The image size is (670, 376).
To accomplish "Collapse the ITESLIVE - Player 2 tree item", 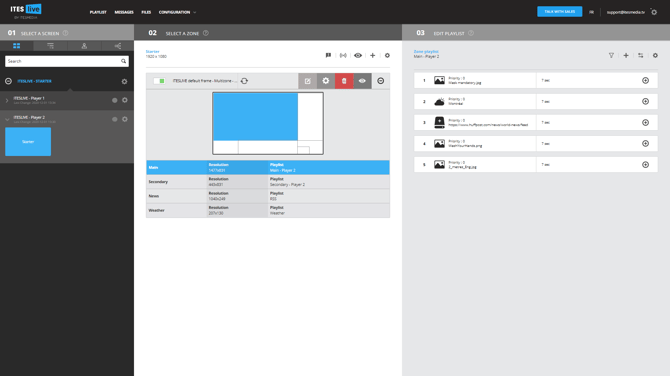I will [x=7, y=120].
